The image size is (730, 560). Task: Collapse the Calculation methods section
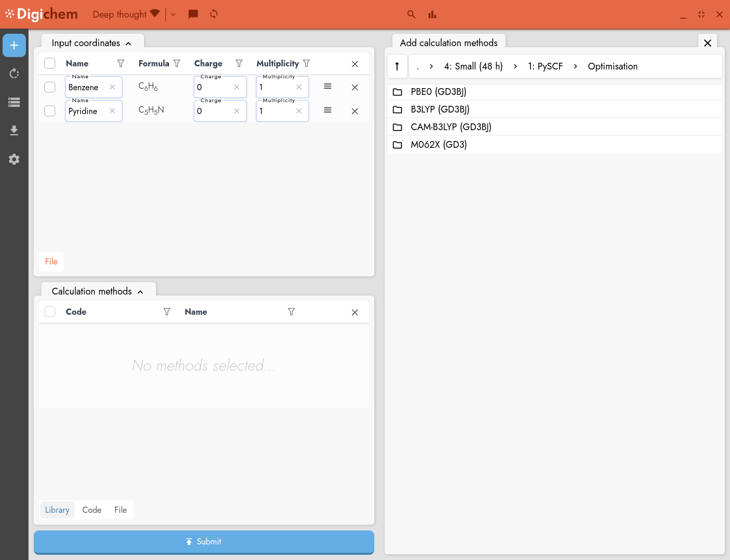point(140,291)
